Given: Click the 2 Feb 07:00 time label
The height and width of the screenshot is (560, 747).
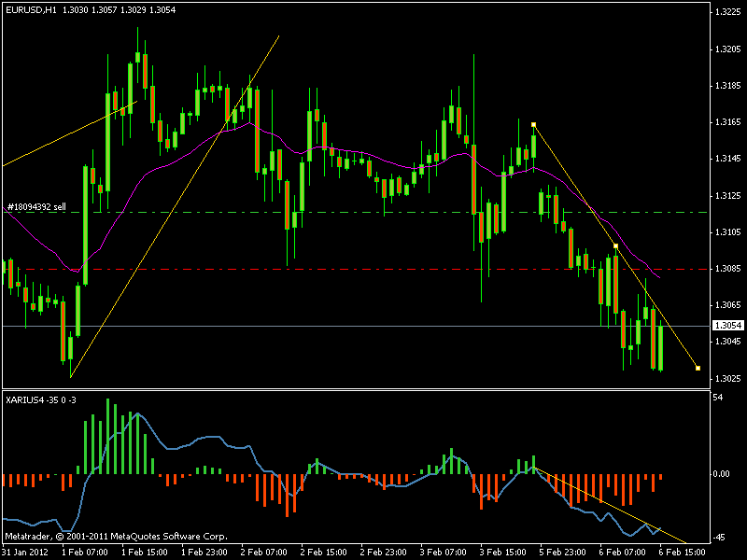Looking at the screenshot, I should (x=263, y=552).
